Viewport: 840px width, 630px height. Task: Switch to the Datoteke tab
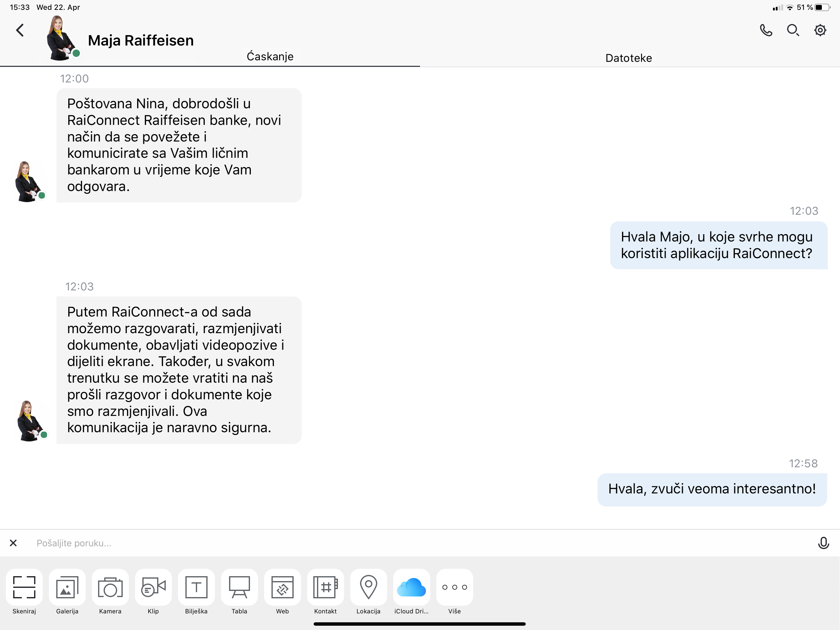pos(628,58)
